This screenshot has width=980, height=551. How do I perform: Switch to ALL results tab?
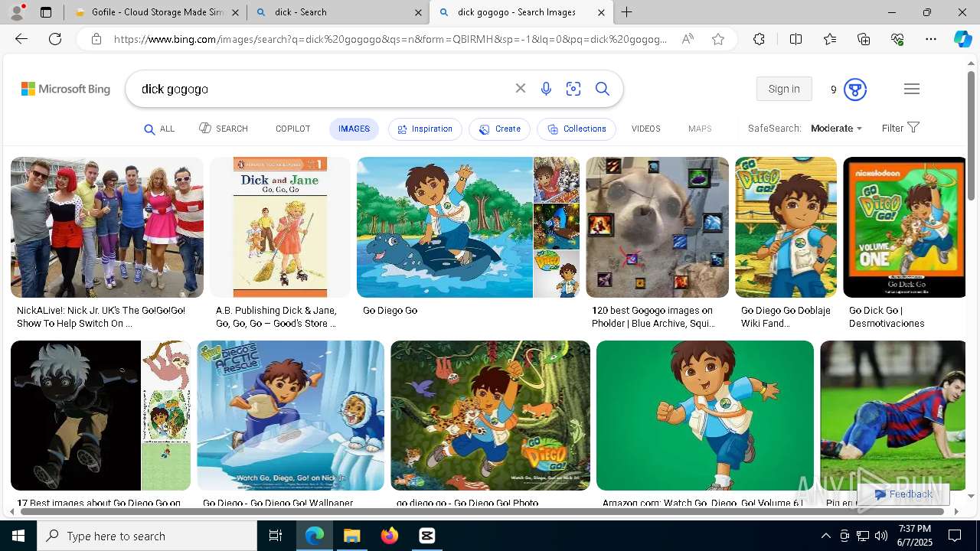point(159,129)
